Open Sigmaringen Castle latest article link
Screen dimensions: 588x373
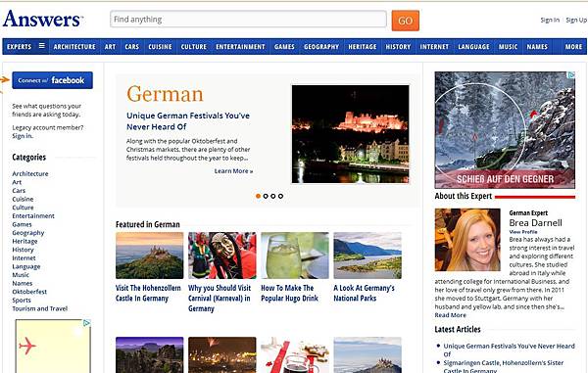pos(504,366)
